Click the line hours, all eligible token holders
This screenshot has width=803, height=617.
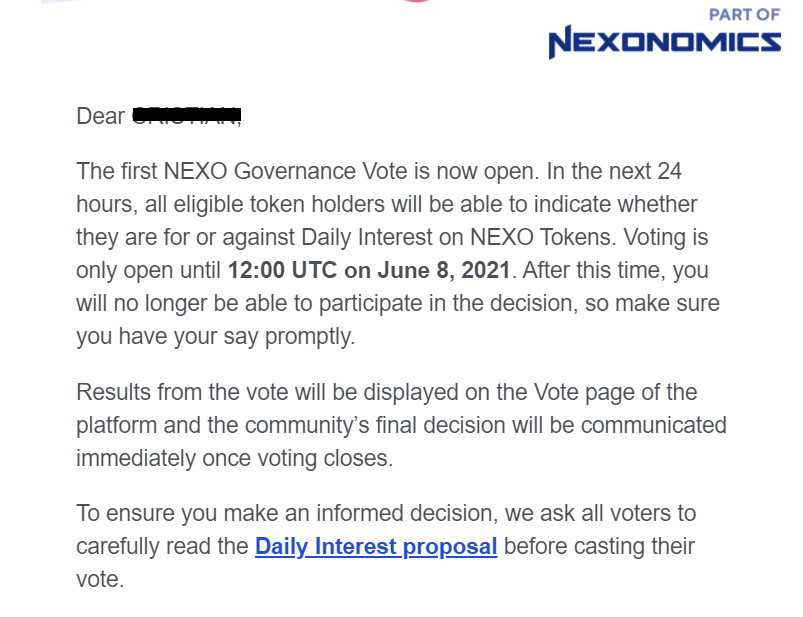[387, 204]
